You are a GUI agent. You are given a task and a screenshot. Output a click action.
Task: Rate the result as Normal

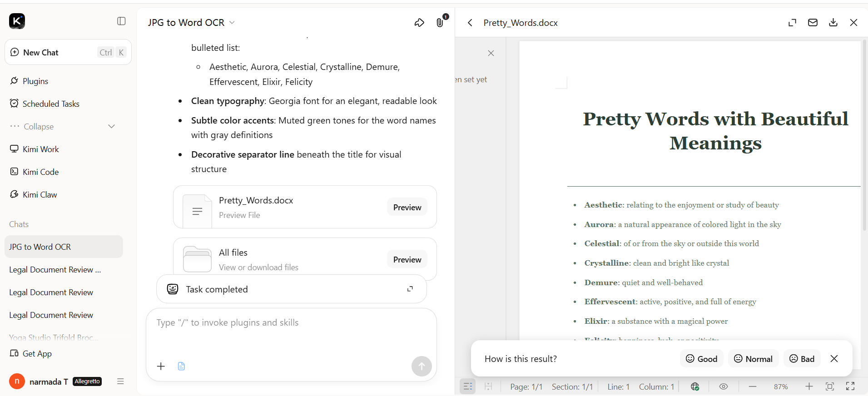(753, 359)
